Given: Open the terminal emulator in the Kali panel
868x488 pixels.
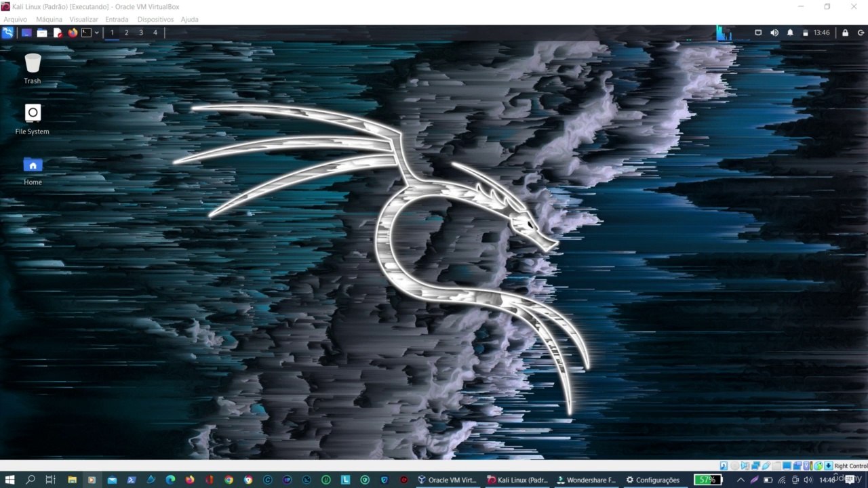Looking at the screenshot, I should coord(87,33).
